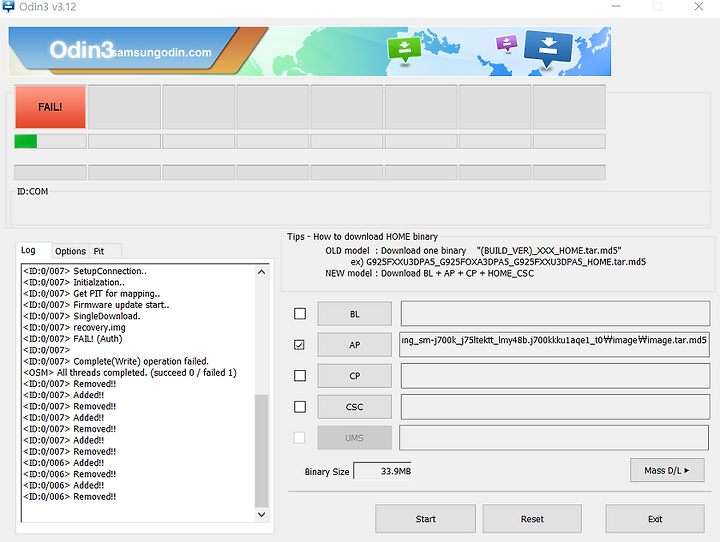
Task: Select log line 'Initialzation..'
Action: pos(74,282)
